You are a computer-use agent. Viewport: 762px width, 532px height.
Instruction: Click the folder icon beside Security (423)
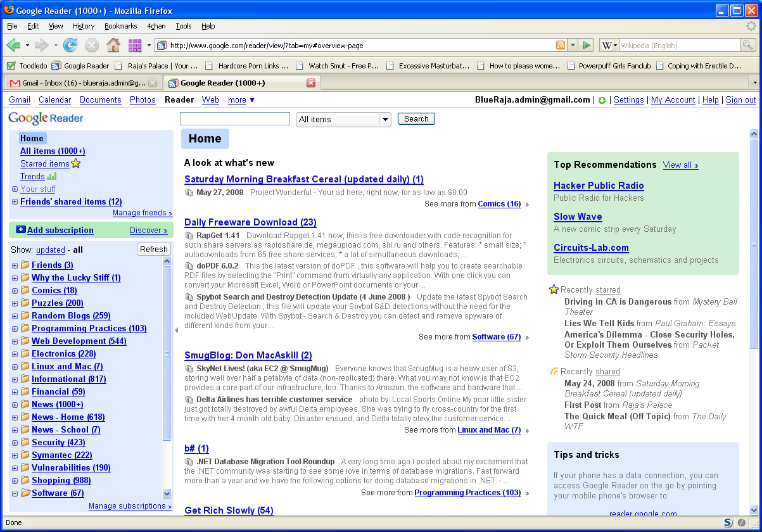click(25, 442)
